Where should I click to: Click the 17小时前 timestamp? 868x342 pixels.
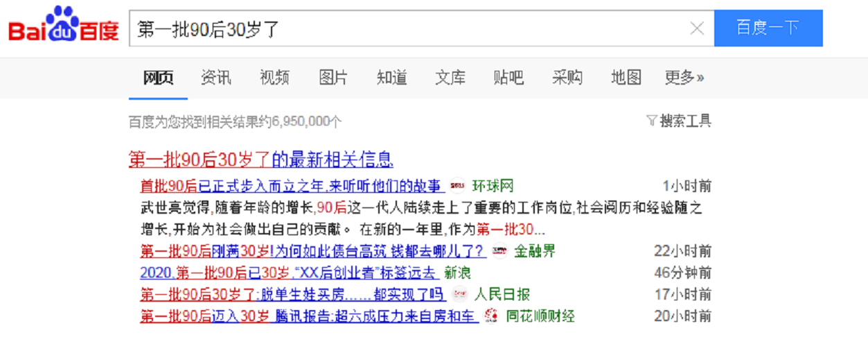(683, 294)
